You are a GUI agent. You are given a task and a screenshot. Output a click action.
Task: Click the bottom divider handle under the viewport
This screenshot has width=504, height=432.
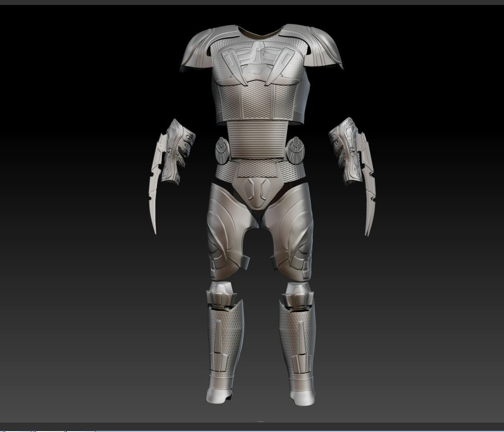click(261, 422)
